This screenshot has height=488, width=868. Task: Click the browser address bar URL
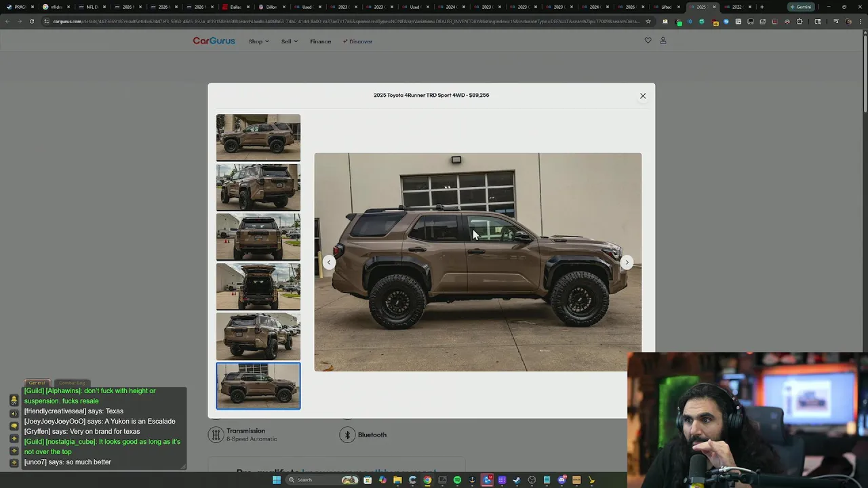pos(346,21)
